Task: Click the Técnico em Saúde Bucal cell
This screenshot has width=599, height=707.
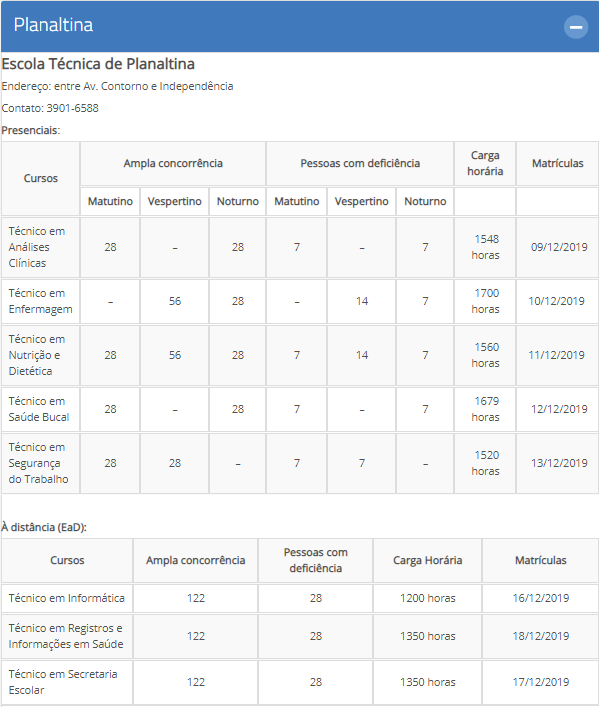Action: (41, 409)
